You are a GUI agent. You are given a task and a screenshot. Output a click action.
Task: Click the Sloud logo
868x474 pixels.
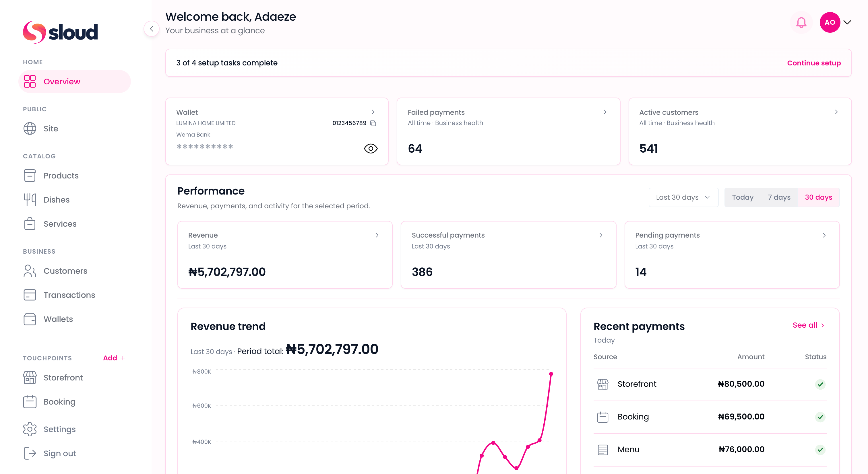click(x=60, y=32)
